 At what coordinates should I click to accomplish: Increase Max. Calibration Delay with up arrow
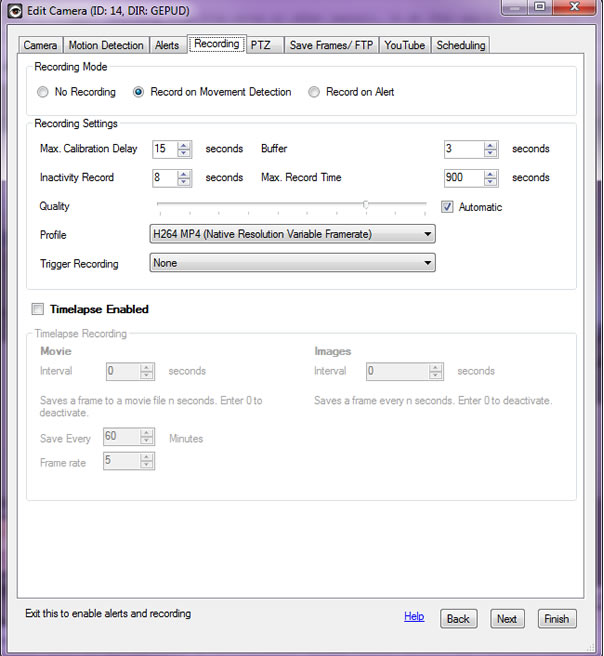click(x=184, y=145)
